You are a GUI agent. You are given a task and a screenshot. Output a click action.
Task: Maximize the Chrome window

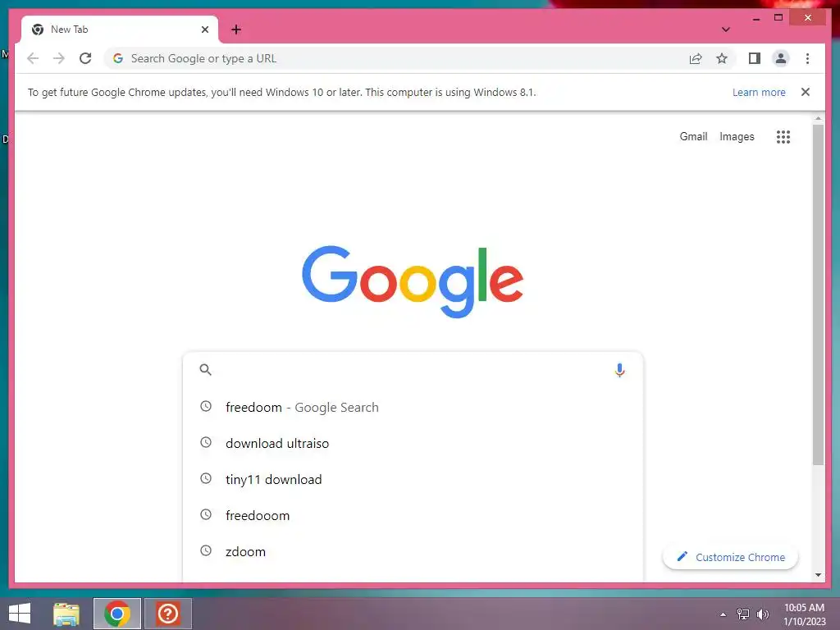coord(778,18)
